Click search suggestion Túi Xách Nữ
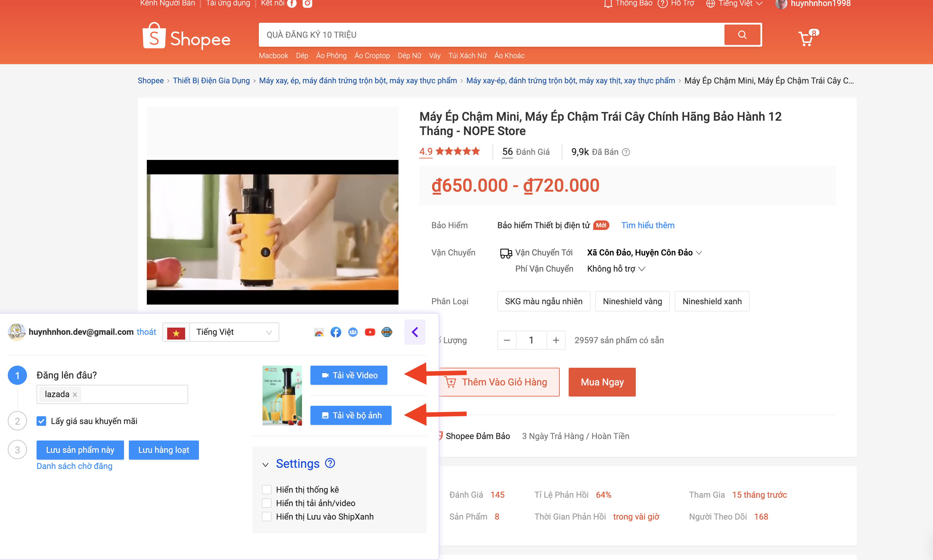The height and width of the screenshot is (560, 933). [467, 56]
